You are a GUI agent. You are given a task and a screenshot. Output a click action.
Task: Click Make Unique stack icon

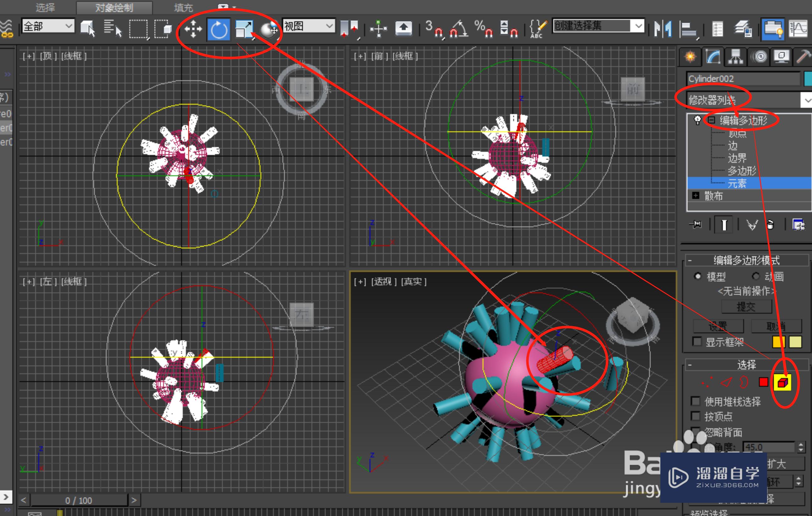click(752, 224)
